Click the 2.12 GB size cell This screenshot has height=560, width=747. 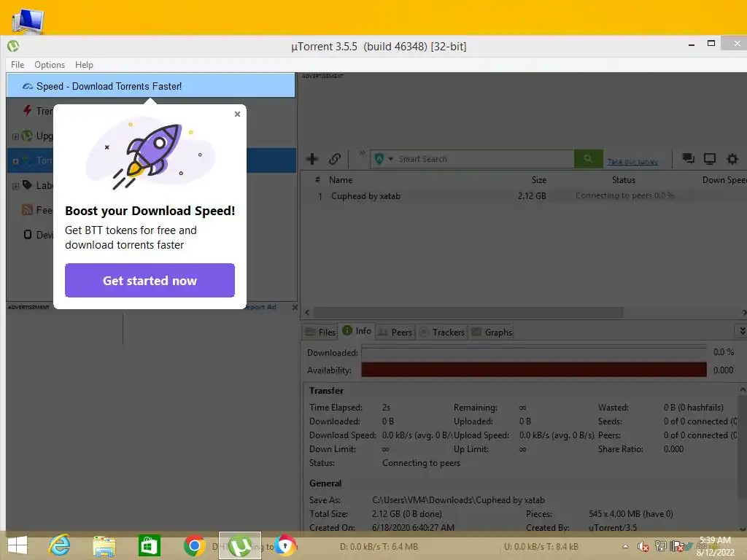coord(532,195)
